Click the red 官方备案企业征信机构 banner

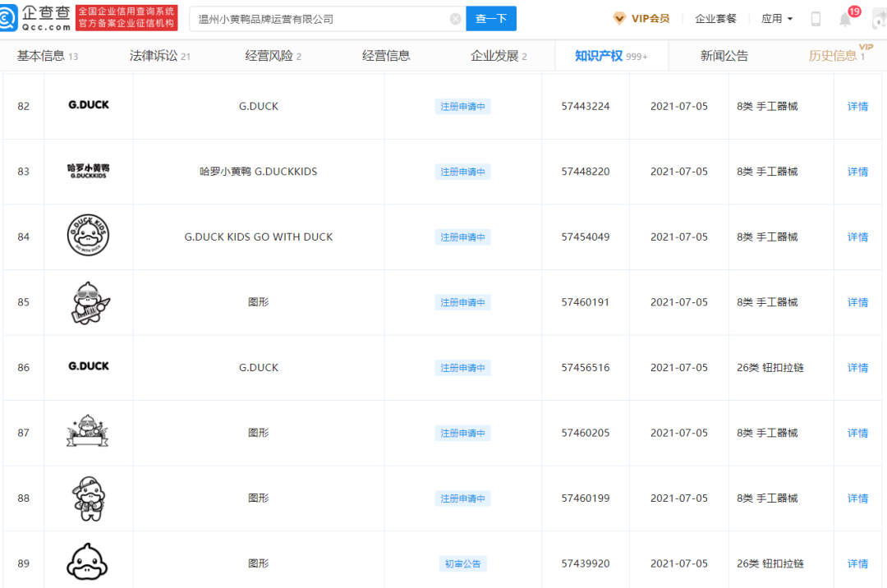[126, 17]
